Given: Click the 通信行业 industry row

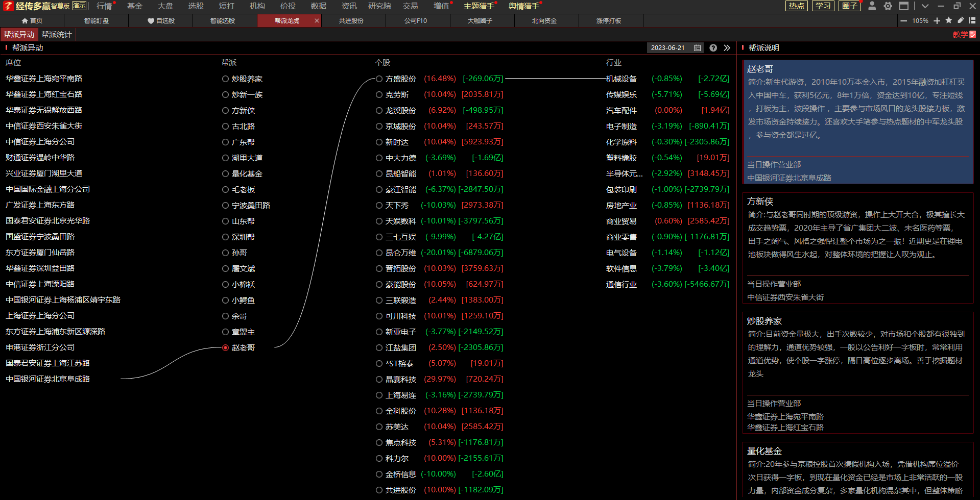Looking at the screenshot, I should click(667, 284).
